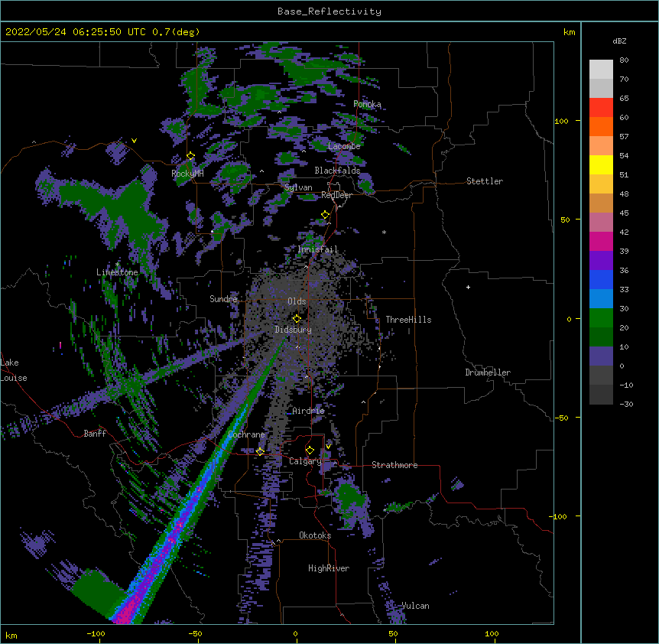Select the ThreeHills label
The image size is (659, 644).
[x=408, y=320]
